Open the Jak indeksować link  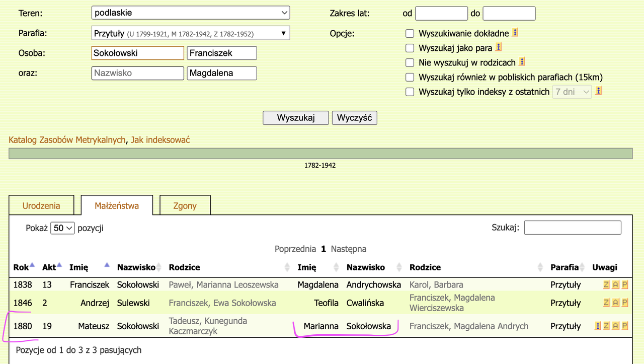160,140
